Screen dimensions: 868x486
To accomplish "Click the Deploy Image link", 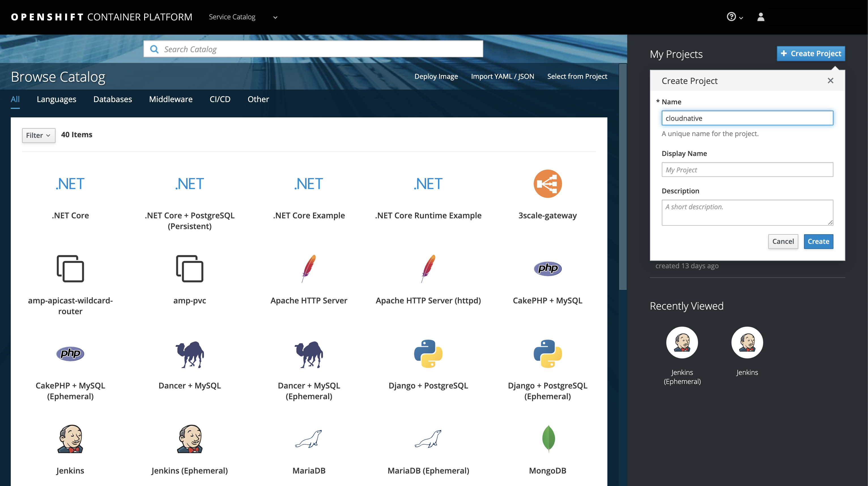I will coord(436,76).
